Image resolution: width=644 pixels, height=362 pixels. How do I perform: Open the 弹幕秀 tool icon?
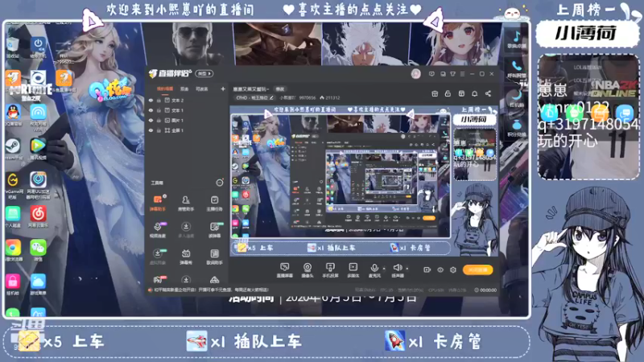pyautogui.click(x=186, y=253)
